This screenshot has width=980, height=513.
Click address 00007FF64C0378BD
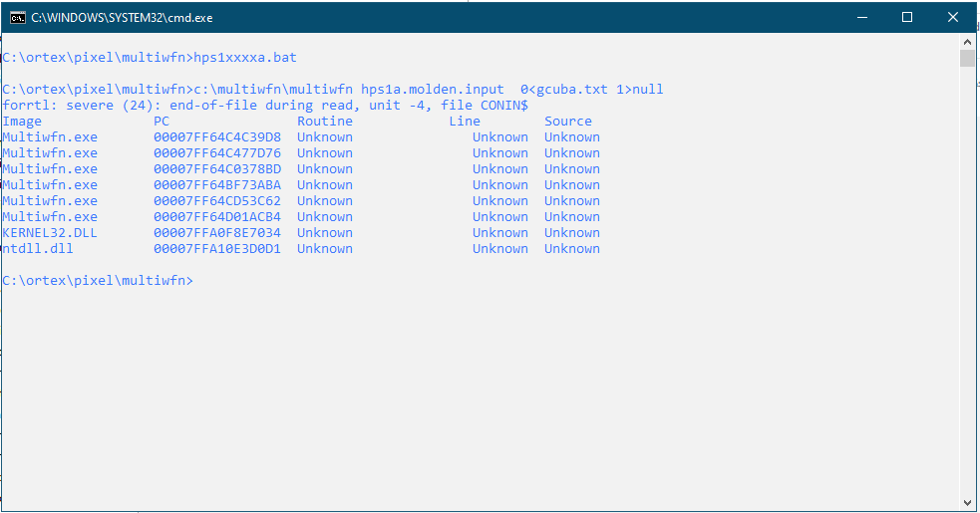[217, 168]
